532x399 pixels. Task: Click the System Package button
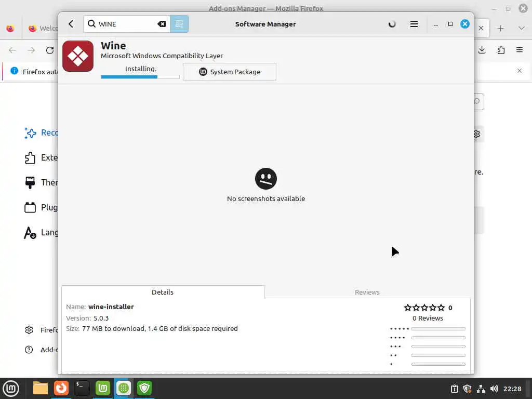pyautogui.click(x=229, y=72)
